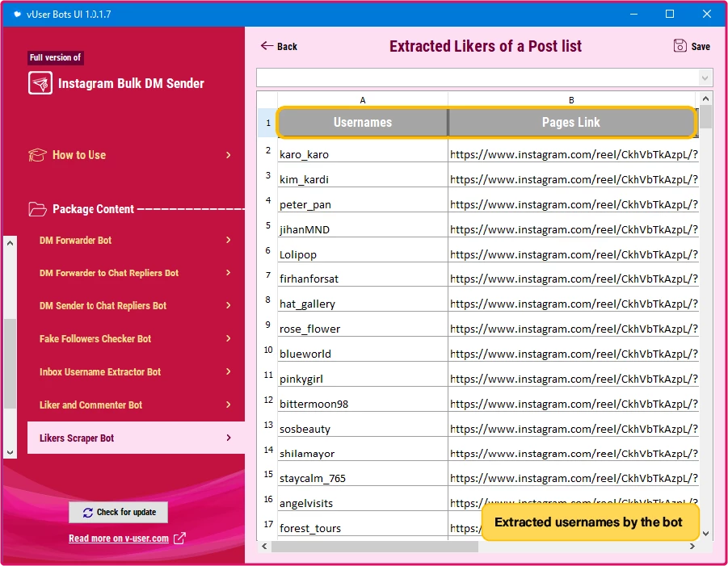Image resolution: width=728 pixels, height=566 pixels.
Task: Open How to Use menu item
Action: pos(79,155)
